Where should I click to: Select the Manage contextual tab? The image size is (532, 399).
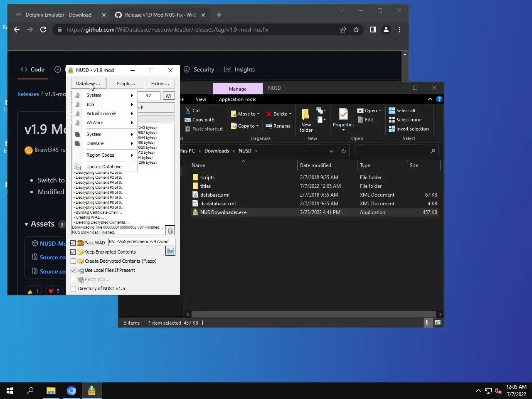pyautogui.click(x=238, y=89)
